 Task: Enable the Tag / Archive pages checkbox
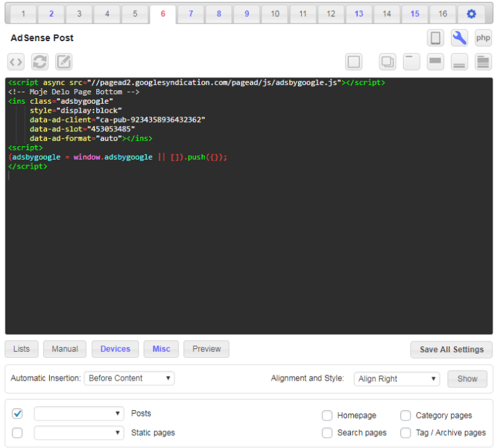(x=406, y=433)
